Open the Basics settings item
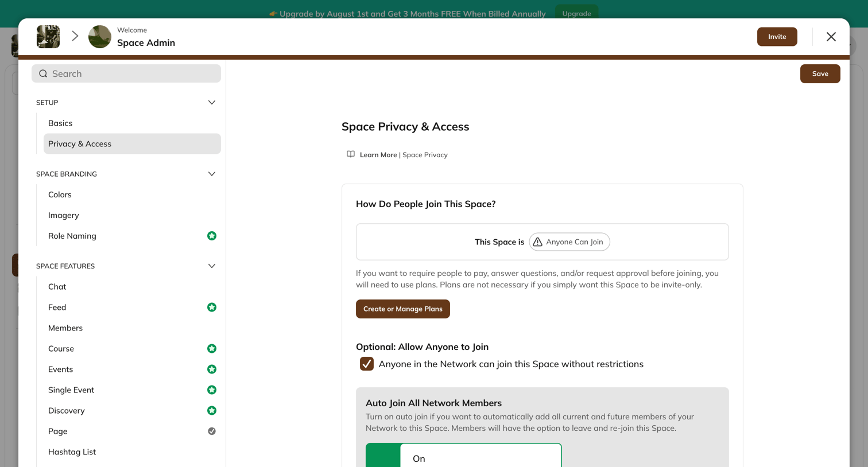 132,123
